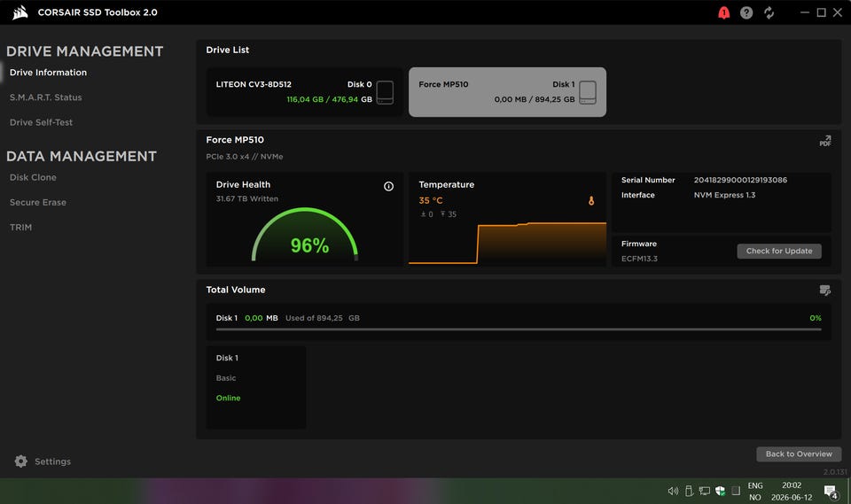Screen dimensions: 851x504
Task: Click the green Online status text
Action: click(228, 398)
